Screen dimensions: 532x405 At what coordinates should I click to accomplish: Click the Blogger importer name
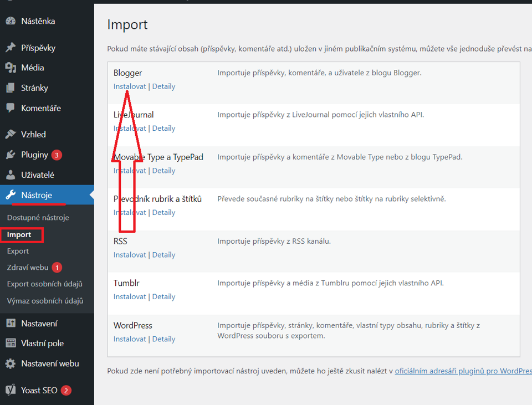click(x=127, y=73)
